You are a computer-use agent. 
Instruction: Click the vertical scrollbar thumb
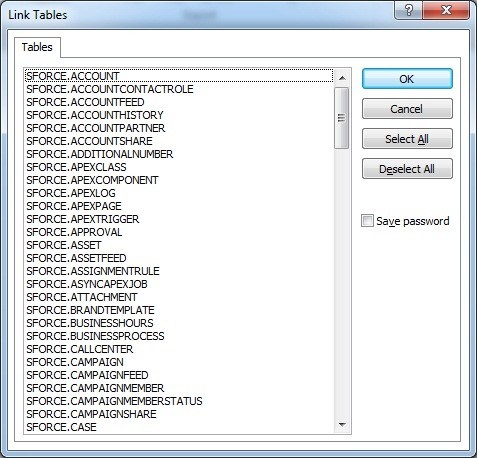pos(342,118)
